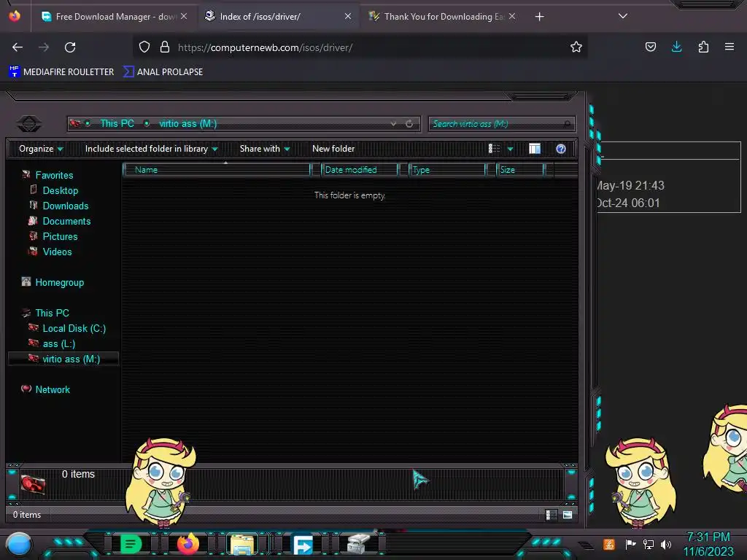The width and height of the screenshot is (747, 560).
Task: Open the Save to Pocket icon
Action: pyautogui.click(x=650, y=47)
